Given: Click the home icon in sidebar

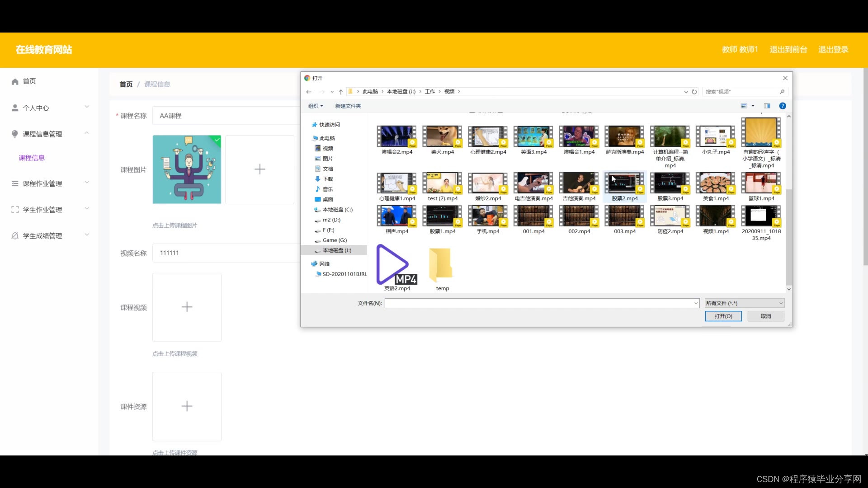Looking at the screenshot, I should pos(15,82).
